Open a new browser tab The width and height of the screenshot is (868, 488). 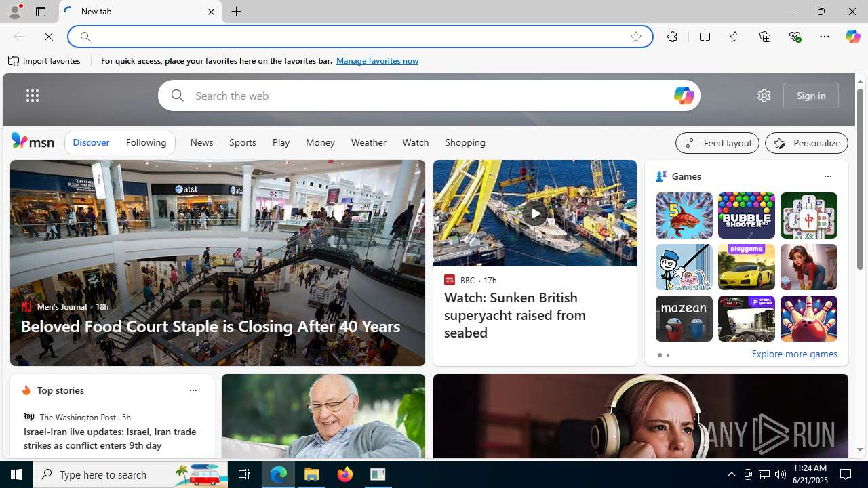tap(237, 12)
